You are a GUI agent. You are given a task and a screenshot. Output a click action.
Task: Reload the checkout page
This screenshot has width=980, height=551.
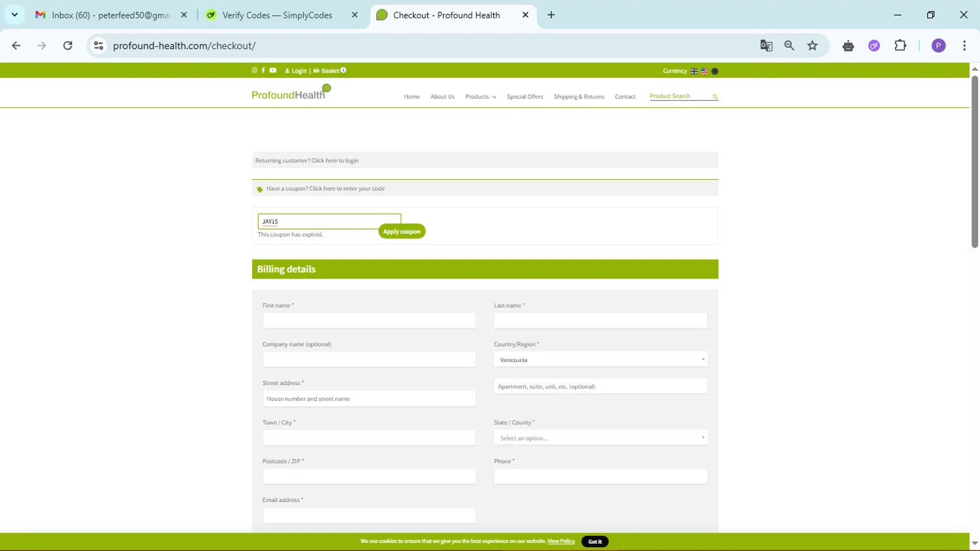coord(68,46)
